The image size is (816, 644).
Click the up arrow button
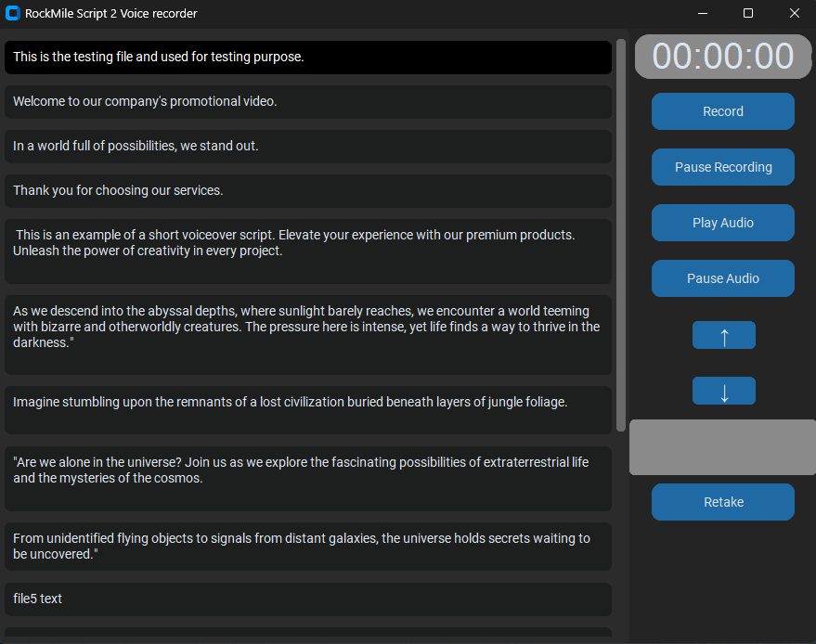[723, 335]
